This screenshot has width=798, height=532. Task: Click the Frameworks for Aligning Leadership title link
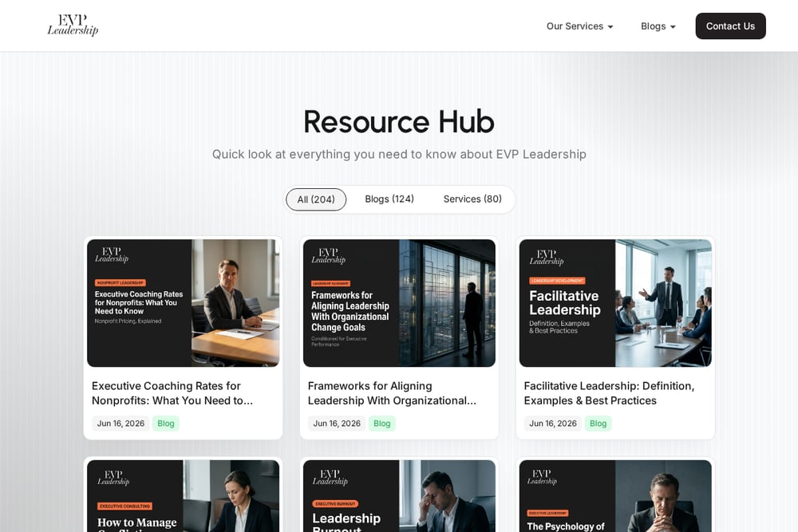(392, 393)
